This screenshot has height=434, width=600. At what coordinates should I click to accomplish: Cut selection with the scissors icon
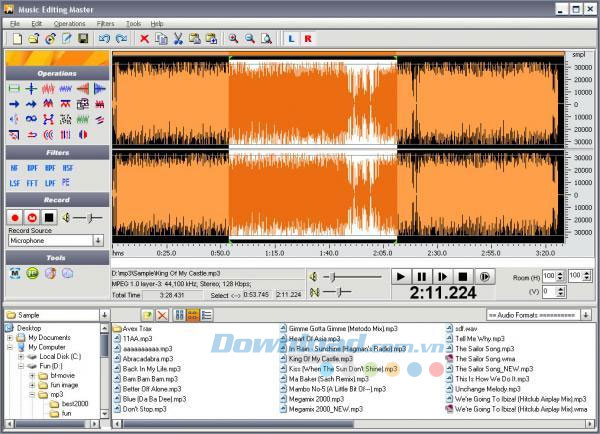click(x=178, y=39)
